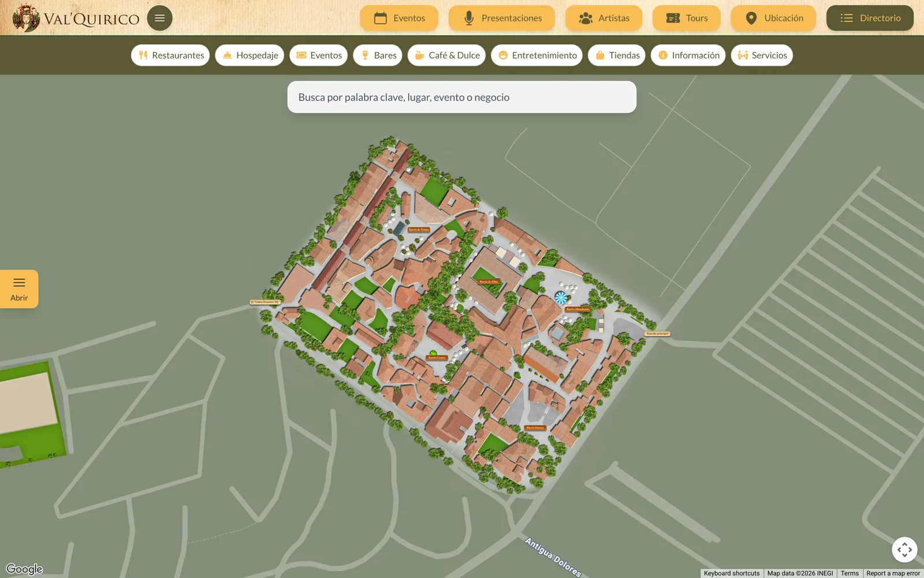
Task: Click the Antigua Dolores road label
Action: click(553, 557)
